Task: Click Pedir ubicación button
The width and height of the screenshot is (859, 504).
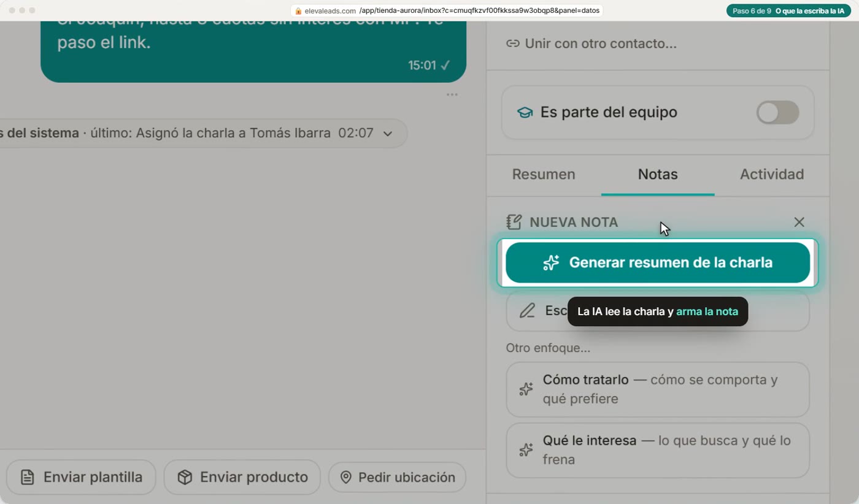Action: click(x=397, y=477)
